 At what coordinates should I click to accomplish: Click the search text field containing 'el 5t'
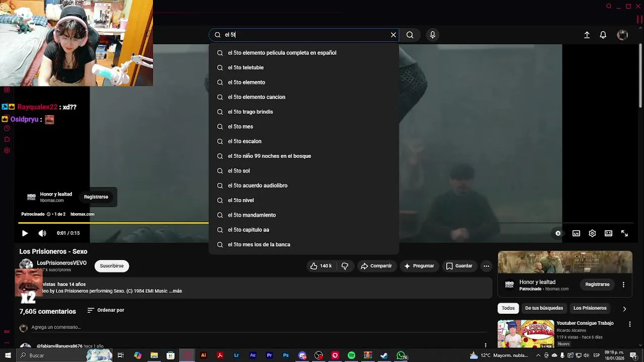point(304,35)
